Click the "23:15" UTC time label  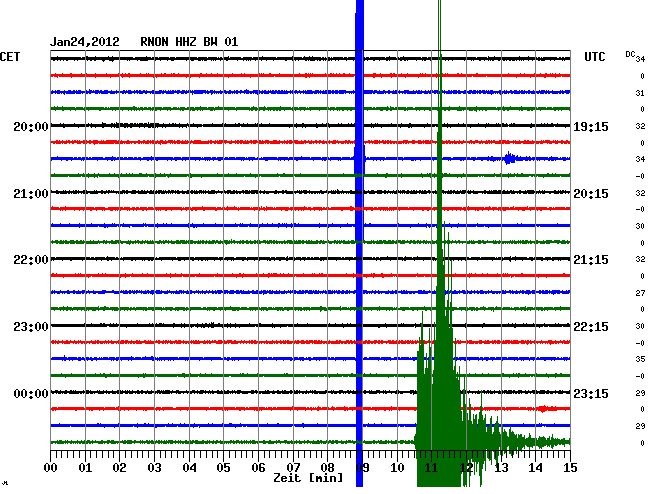591,393
